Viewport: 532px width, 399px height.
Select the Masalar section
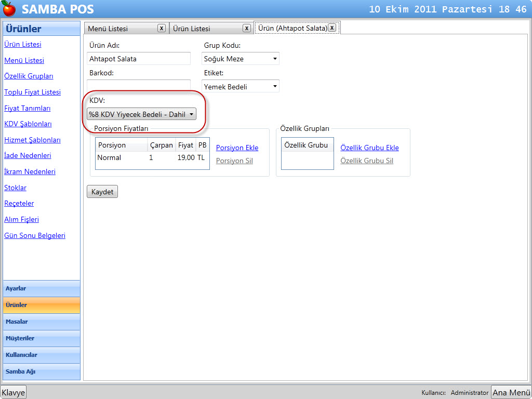tap(42, 322)
